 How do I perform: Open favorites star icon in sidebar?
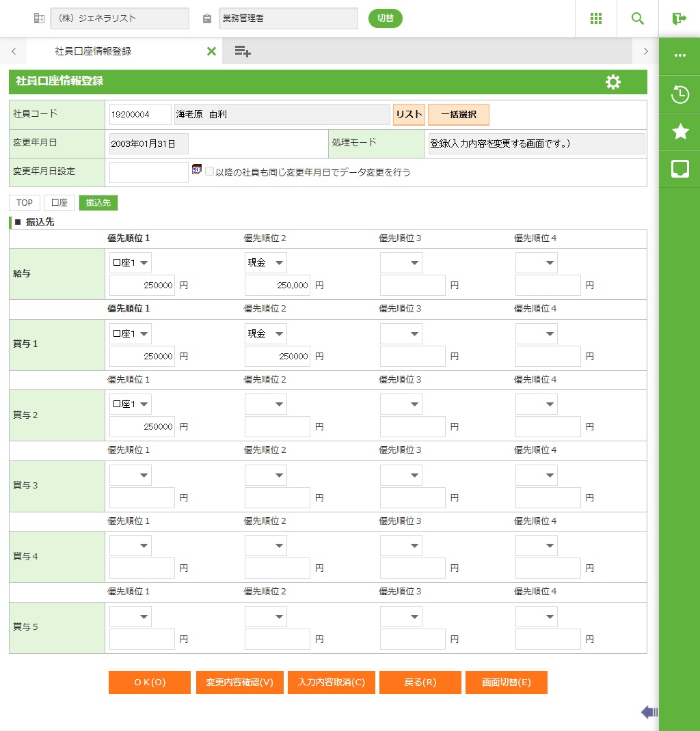[679, 132]
